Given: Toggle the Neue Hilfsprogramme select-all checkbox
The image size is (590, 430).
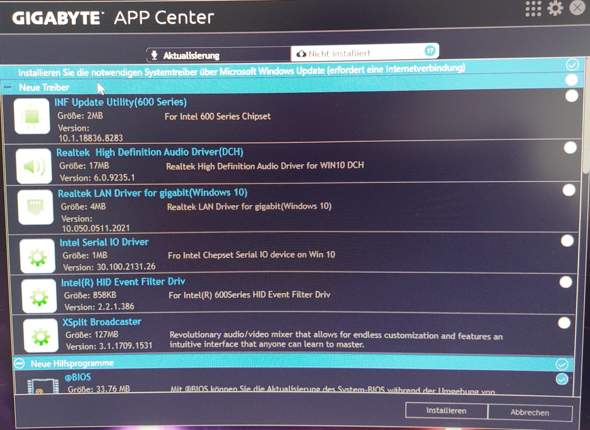Looking at the screenshot, I should [x=561, y=364].
